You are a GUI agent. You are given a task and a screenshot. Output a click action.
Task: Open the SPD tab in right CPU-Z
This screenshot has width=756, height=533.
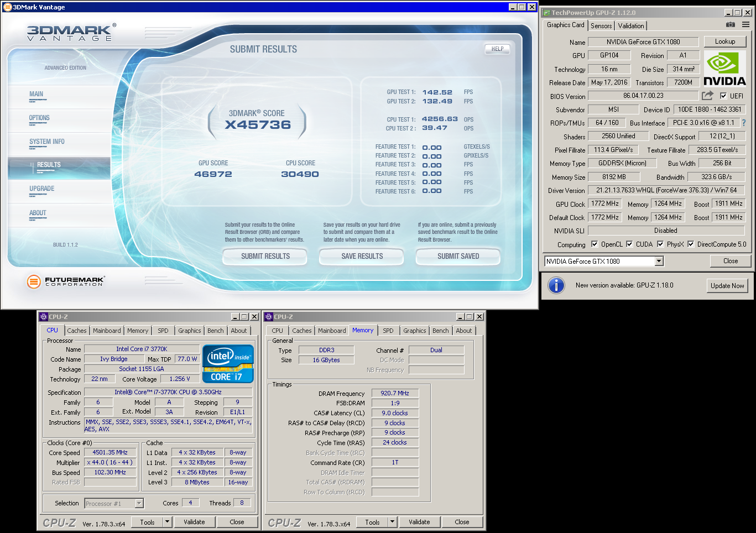[x=388, y=331]
